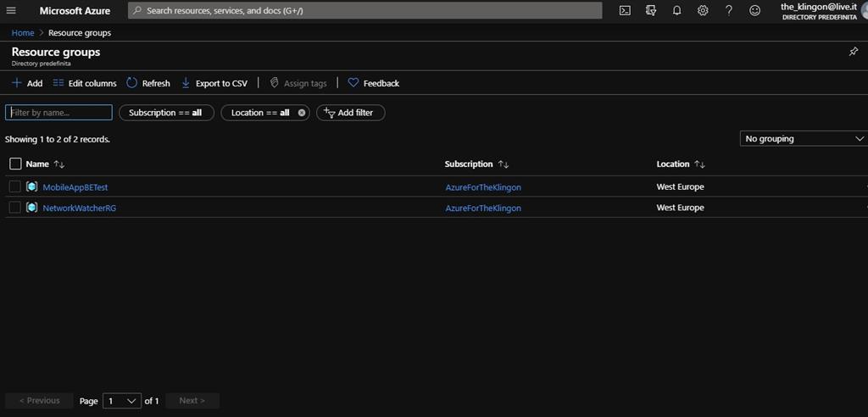Screen dimensions: 868x417
Task: Click the Previous page button
Action: (39, 400)
